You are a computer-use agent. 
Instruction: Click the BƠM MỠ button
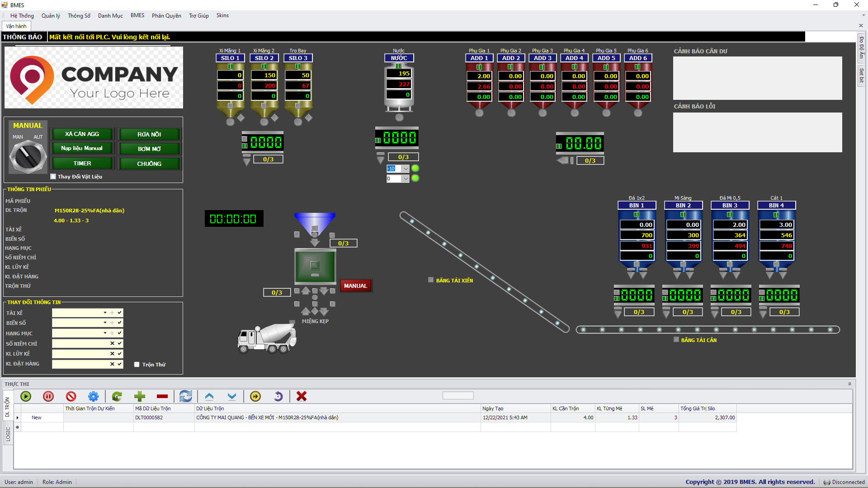pos(149,149)
